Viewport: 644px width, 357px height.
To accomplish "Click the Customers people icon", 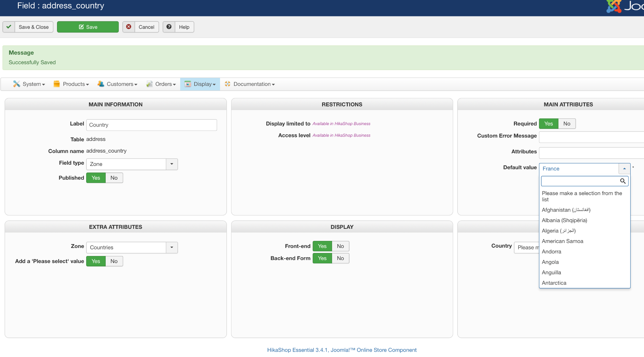I will tap(101, 84).
